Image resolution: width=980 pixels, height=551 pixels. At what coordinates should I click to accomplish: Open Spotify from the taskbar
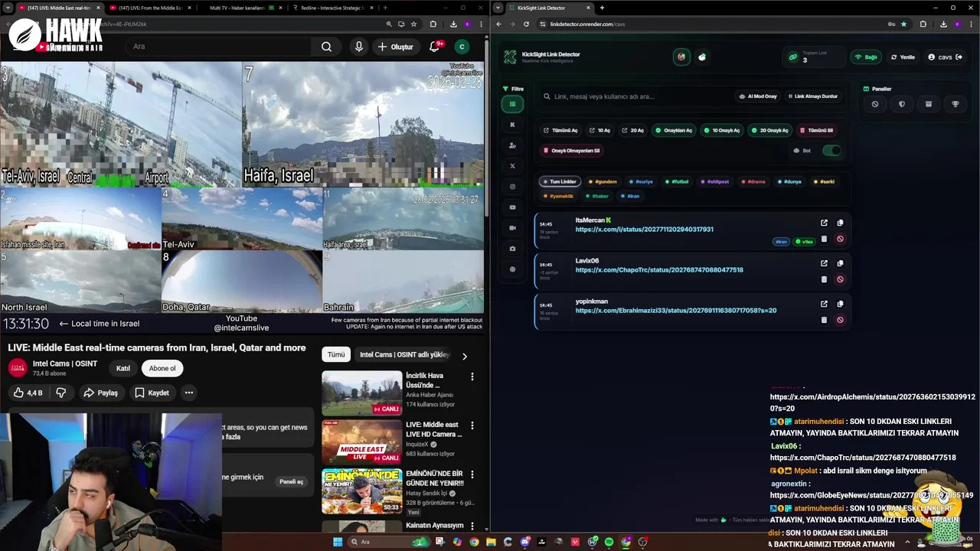coord(609,542)
